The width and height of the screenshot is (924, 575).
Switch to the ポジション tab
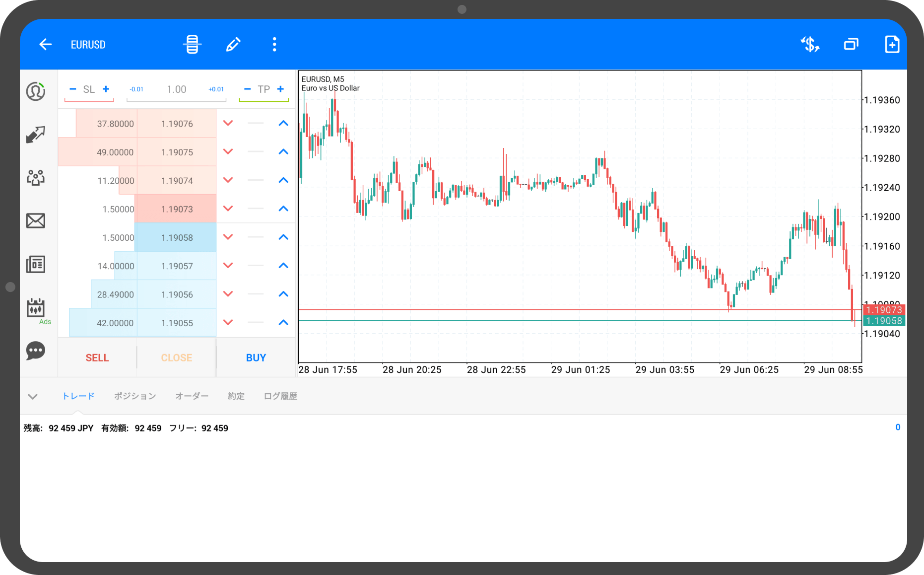pyautogui.click(x=135, y=396)
